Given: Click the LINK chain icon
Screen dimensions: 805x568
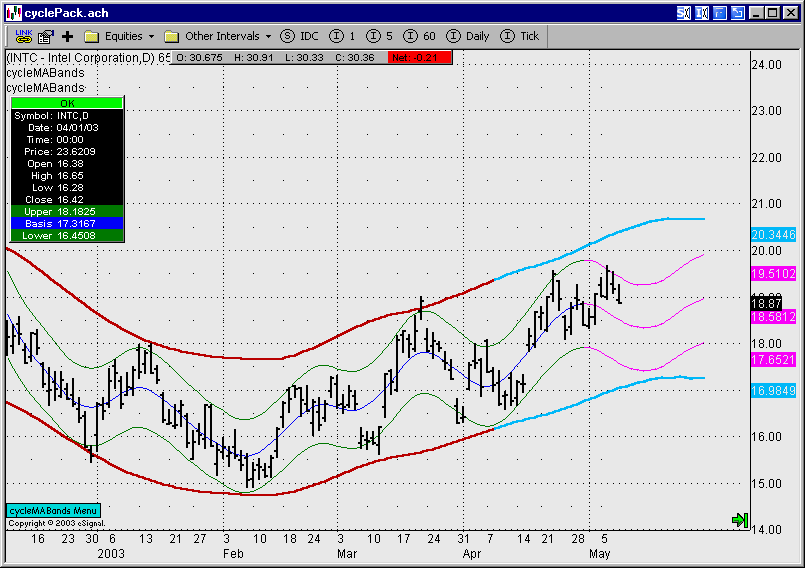Looking at the screenshot, I should [24, 36].
